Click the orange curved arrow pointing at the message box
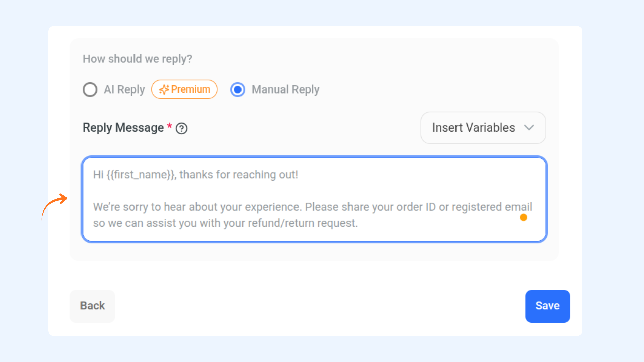The height and width of the screenshot is (362, 644). pyautogui.click(x=54, y=208)
